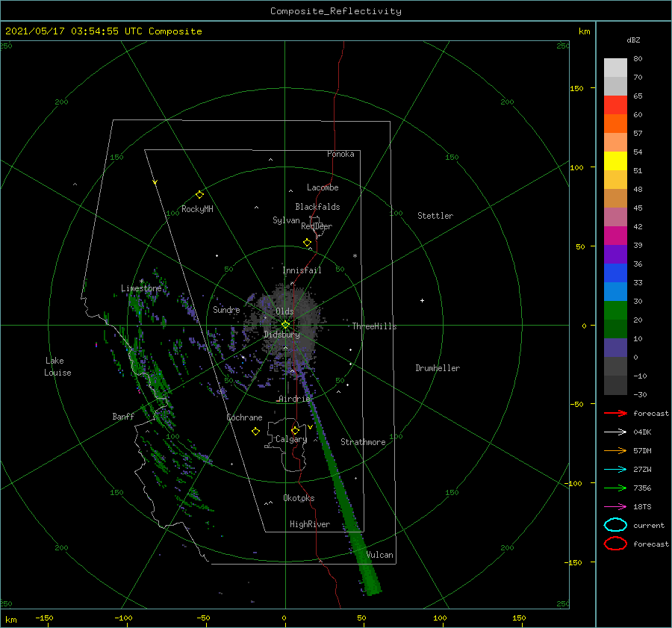This screenshot has width=672, height=628.
Task: Click the Sundre city label
Action: tap(226, 309)
